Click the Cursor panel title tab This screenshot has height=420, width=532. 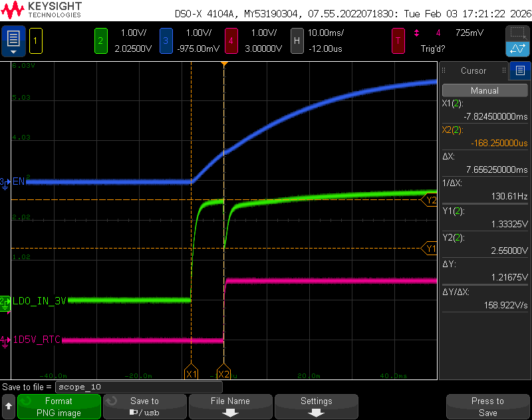click(x=473, y=70)
